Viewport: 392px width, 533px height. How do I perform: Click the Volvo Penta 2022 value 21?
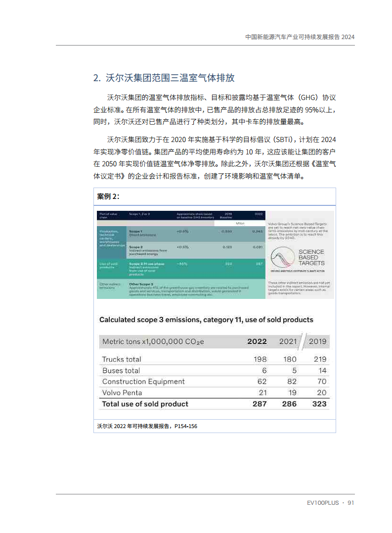(262, 392)
